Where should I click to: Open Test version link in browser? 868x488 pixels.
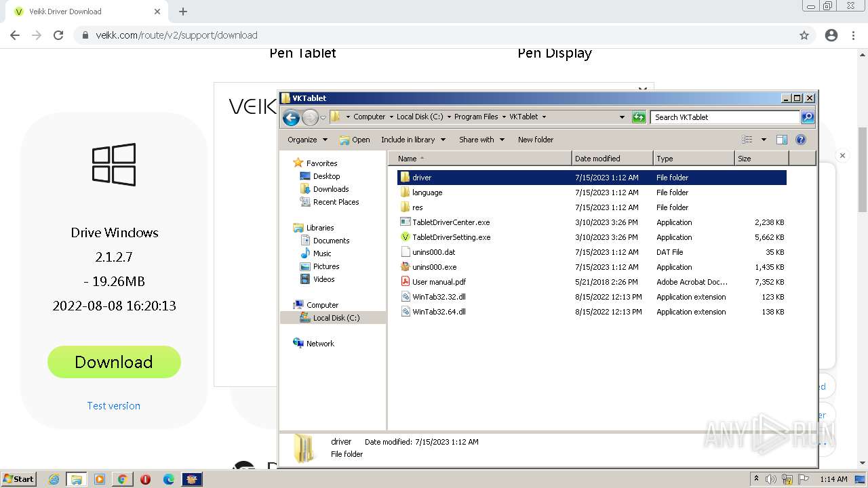point(114,405)
